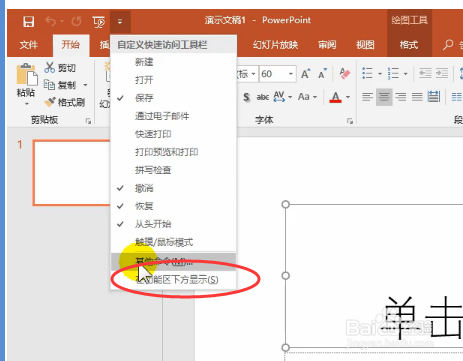Open character spacing AV dropdown arrow
Viewport: 463px width, 361px height.
pos(290,97)
